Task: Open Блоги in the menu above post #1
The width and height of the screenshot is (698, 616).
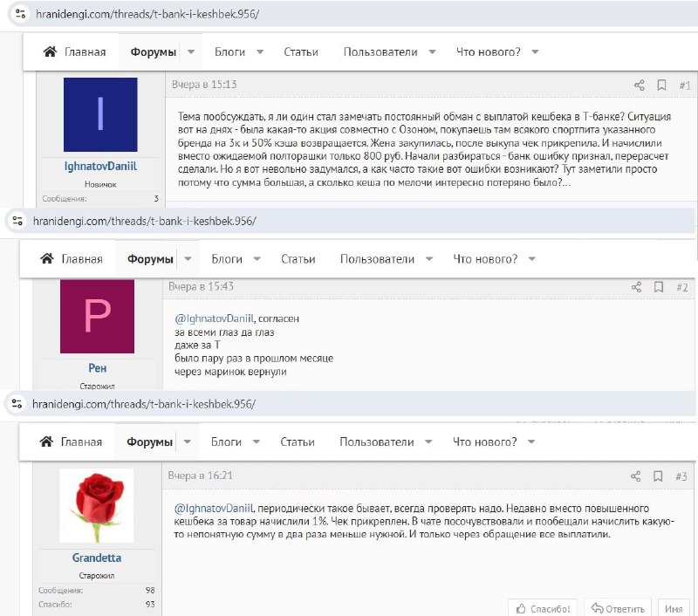Action: coord(229,52)
